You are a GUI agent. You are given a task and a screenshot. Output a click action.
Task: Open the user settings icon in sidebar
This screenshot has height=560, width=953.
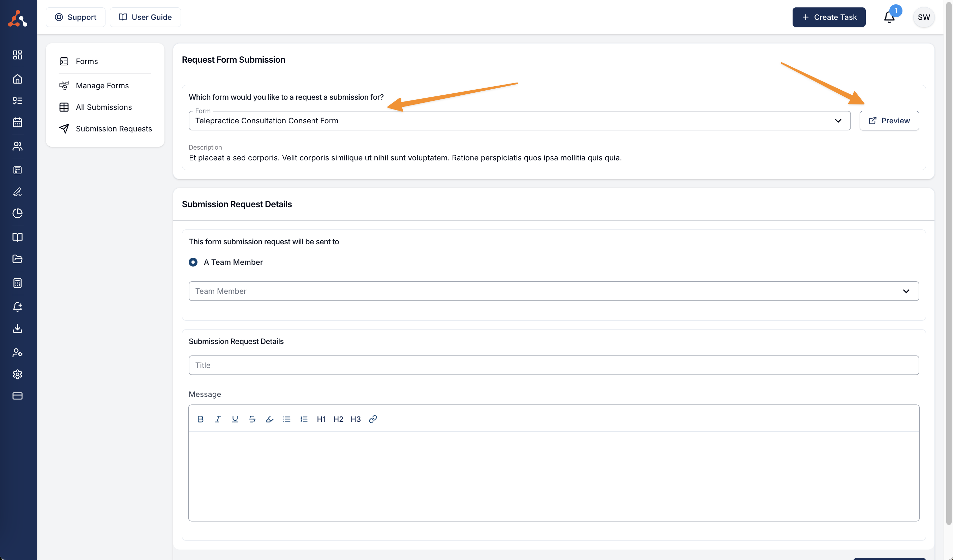coord(18,352)
